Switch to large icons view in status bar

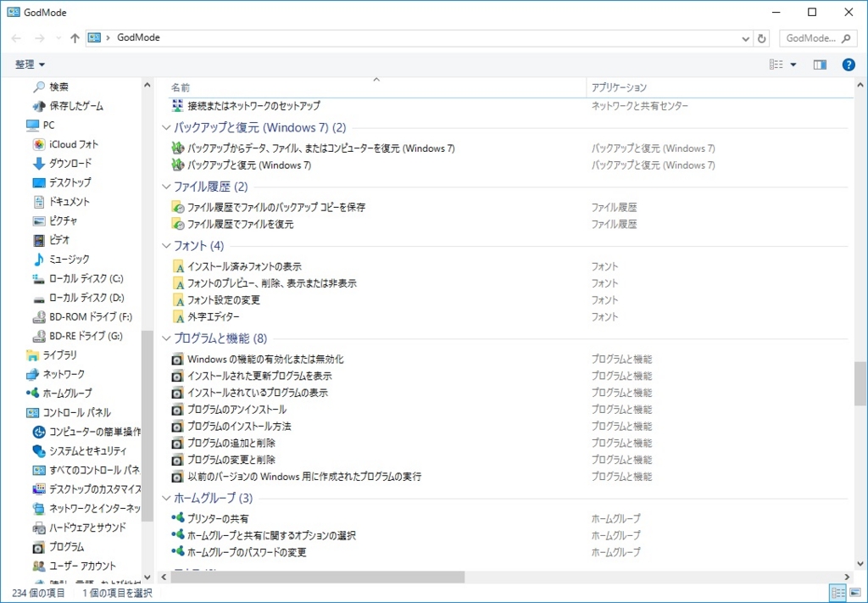[x=854, y=593]
